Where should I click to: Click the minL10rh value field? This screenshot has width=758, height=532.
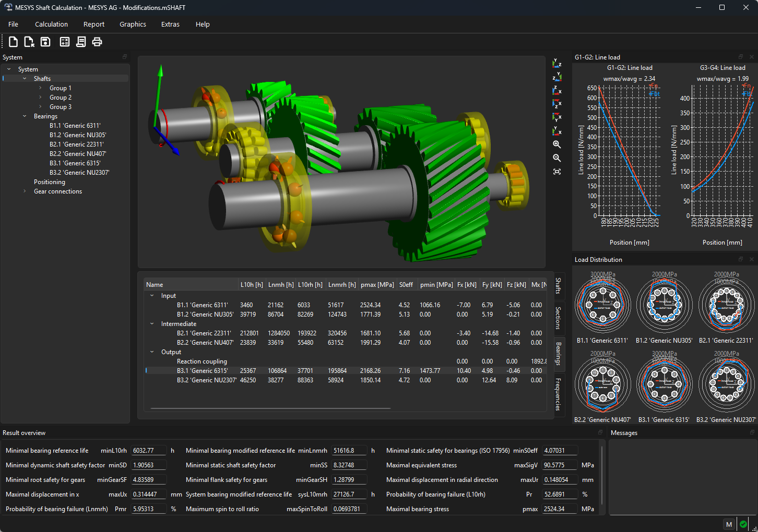[x=149, y=451]
